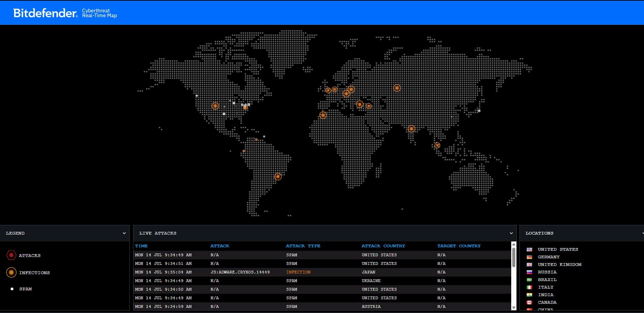This screenshot has height=313, width=644.
Task: Click the Italy flag icon
Action: pos(529,287)
